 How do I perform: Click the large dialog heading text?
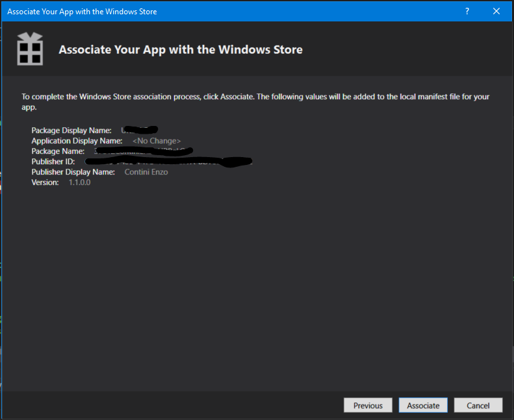tap(181, 49)
